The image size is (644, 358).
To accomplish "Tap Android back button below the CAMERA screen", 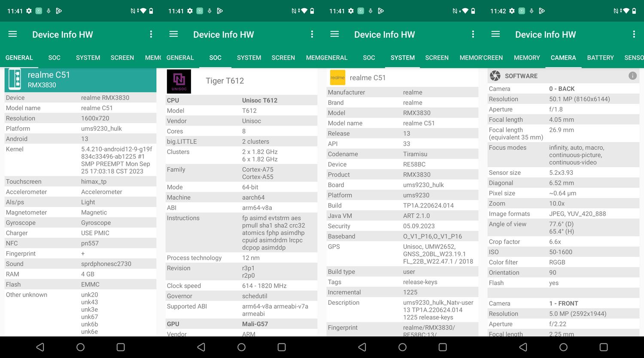I will [523, 347].
